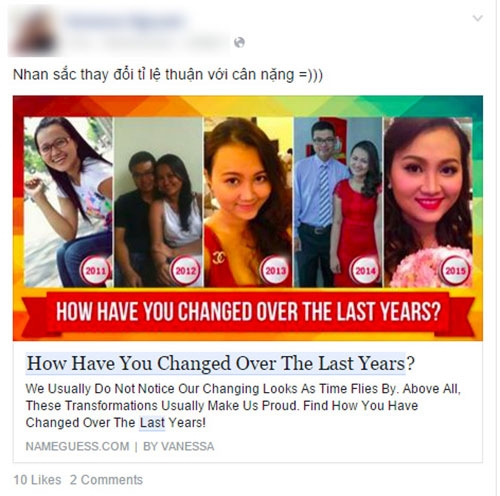Click the 2011 year badge

[x=95, y=270]
